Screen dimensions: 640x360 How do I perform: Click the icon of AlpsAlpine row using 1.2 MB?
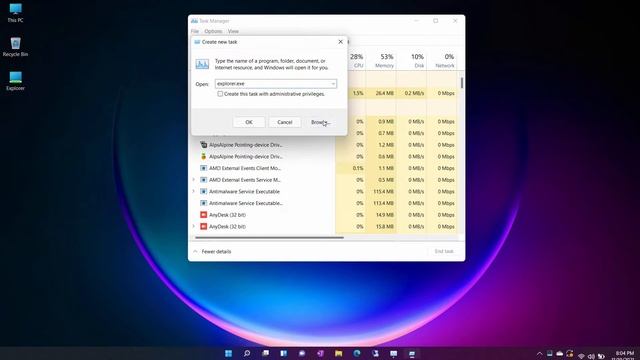(203, 145)
